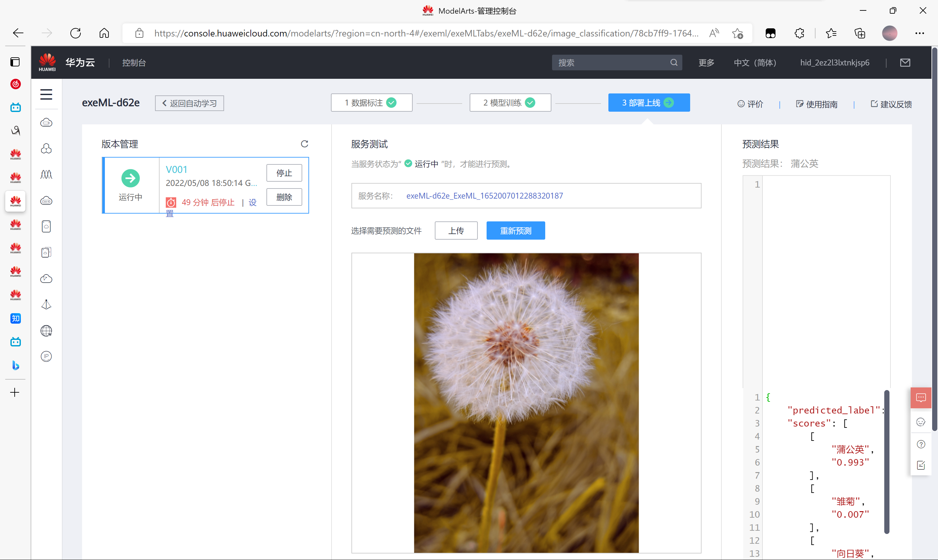Click the 上传 upload button
The height and width of the screenshot is (560, 938).
pyautogui.click(x=456, y=231)
